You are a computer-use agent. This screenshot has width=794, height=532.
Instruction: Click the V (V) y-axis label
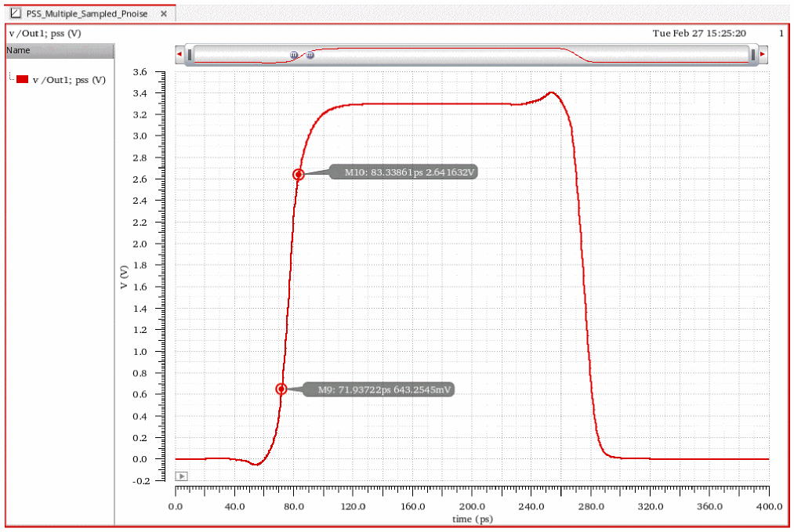[124, 277]
